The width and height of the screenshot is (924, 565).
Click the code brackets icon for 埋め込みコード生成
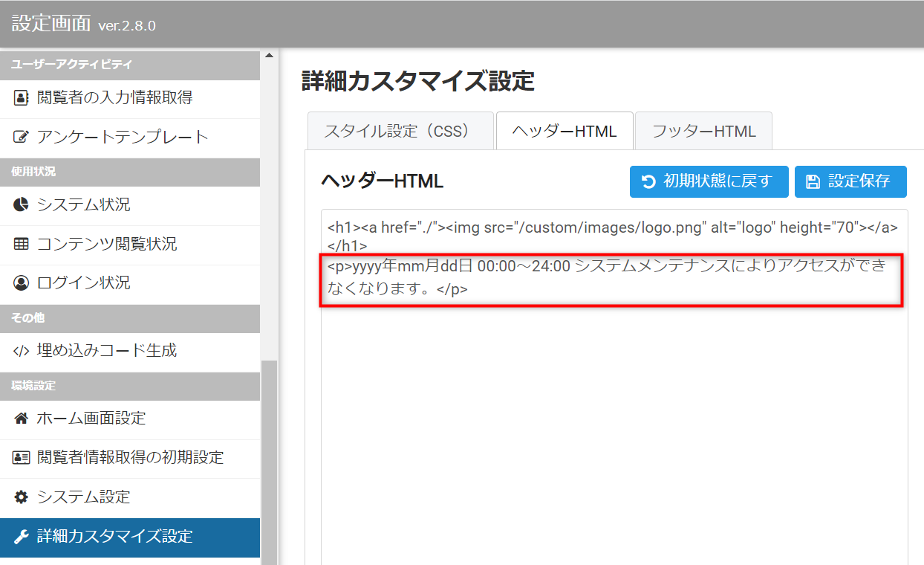coord(22,351)
